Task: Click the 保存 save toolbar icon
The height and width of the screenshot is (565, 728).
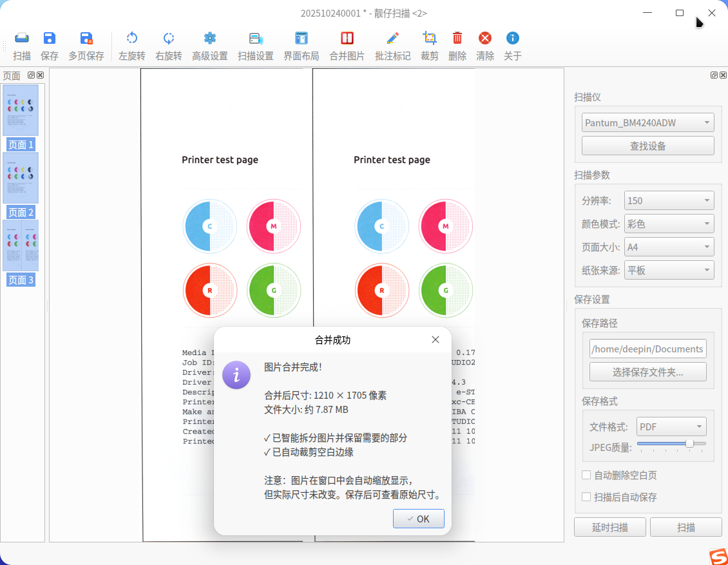Action: 49,46
